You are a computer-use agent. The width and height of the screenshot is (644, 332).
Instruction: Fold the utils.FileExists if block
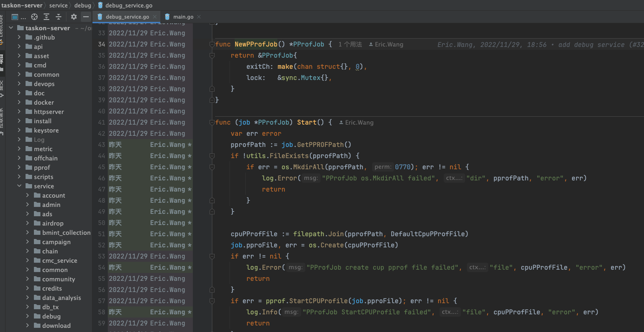212,156
